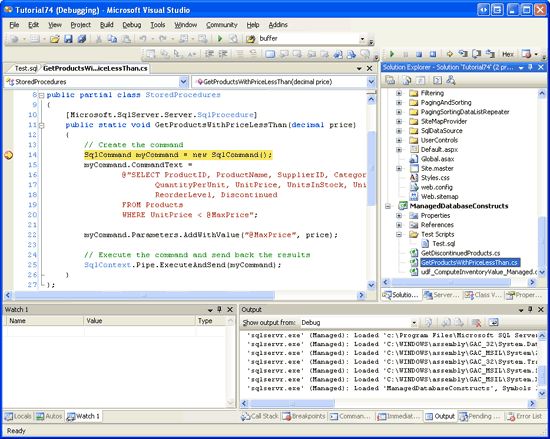Select Site.master in Solution Explorer
The width and height of the screenshot is (550, 439).
point(437,169)
